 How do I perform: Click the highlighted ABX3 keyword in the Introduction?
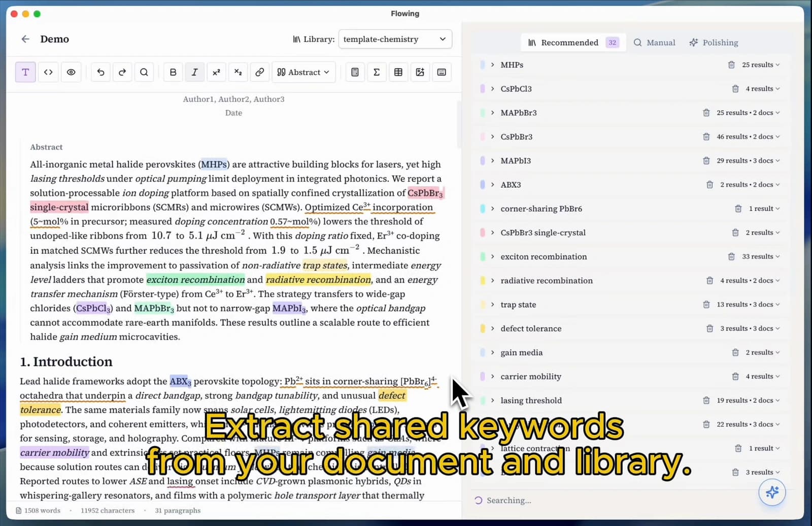point(180,381)
